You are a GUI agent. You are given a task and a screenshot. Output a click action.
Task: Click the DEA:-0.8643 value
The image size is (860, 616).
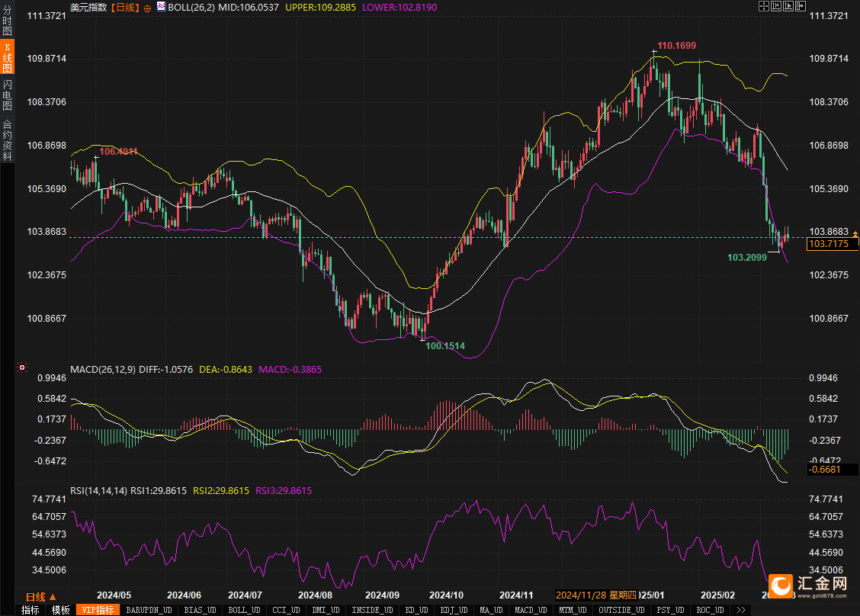pos(226,370)
